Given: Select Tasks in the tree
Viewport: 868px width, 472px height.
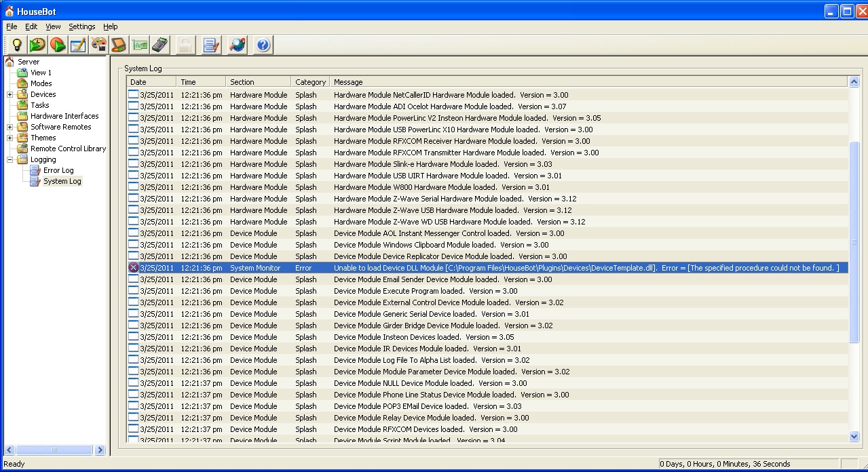Looking at the screenshot, I should pos(39,105).
